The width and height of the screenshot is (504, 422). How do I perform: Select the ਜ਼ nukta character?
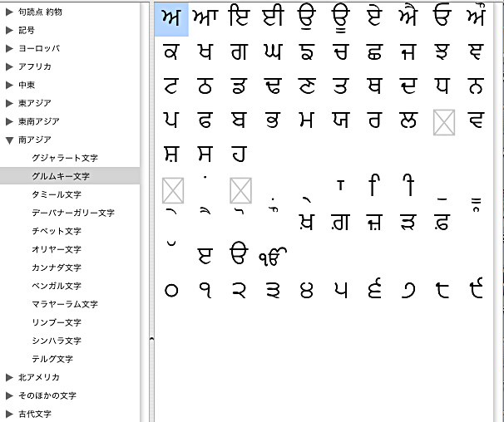[x=374, y=223]
